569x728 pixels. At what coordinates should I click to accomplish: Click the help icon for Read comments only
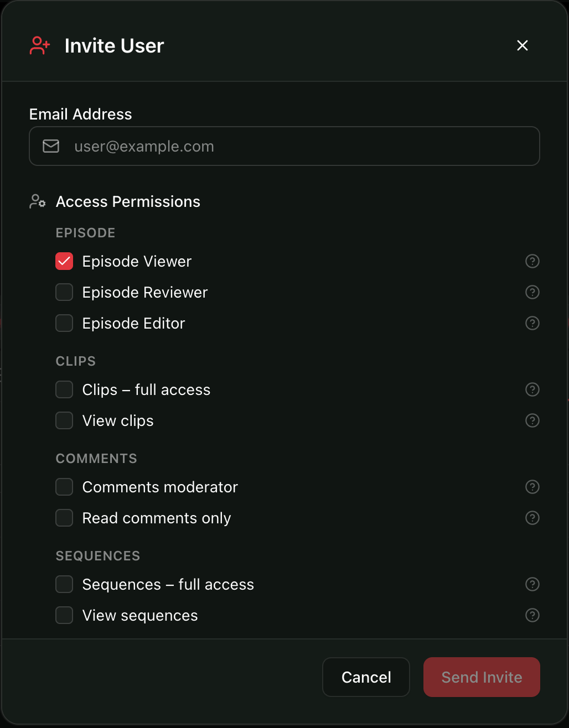click(x=532, y=518)
